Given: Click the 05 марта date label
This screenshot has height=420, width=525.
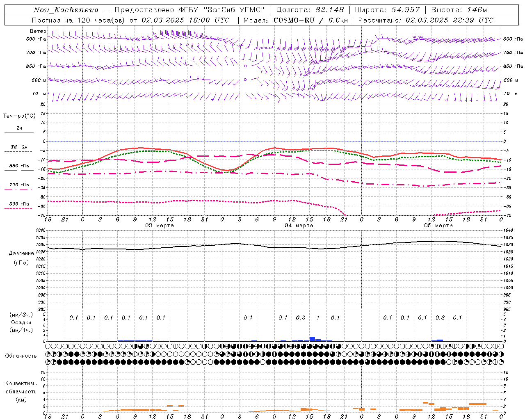Looking at the screenshot, I should [x=438, y=226].
